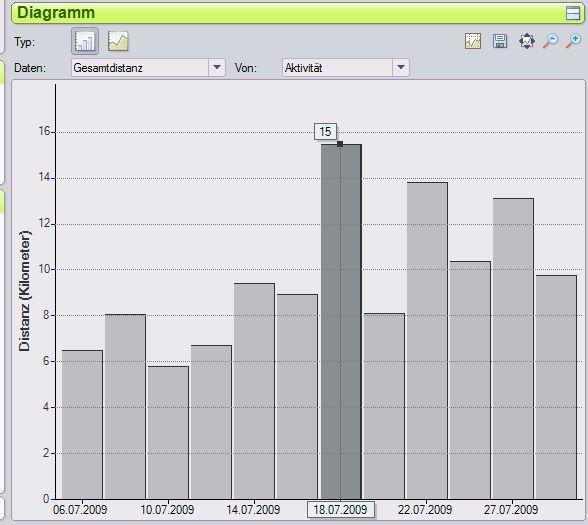
Task: Open the Von dropdown arrow
Action: click(401, 68)
